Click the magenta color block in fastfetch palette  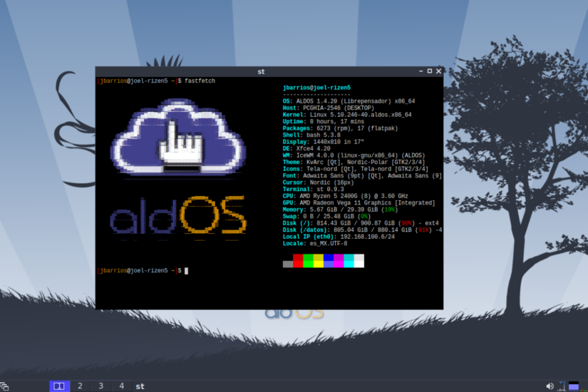pos(339,261)
